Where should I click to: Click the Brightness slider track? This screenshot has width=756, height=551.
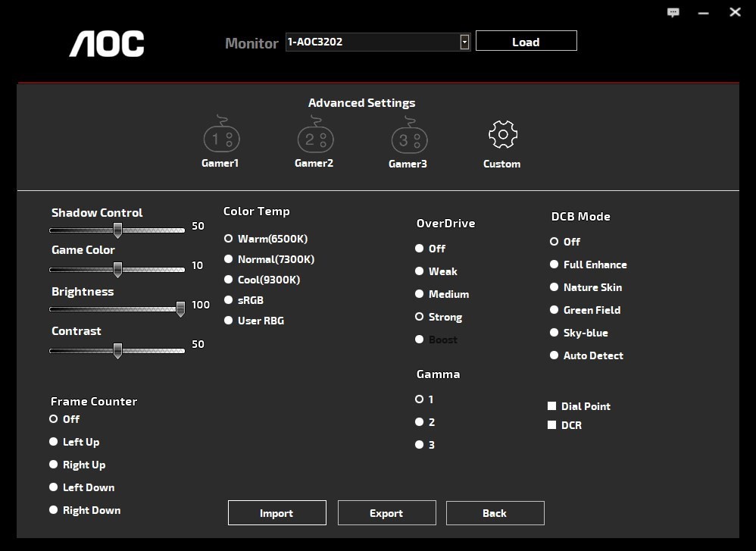[114, 308]
